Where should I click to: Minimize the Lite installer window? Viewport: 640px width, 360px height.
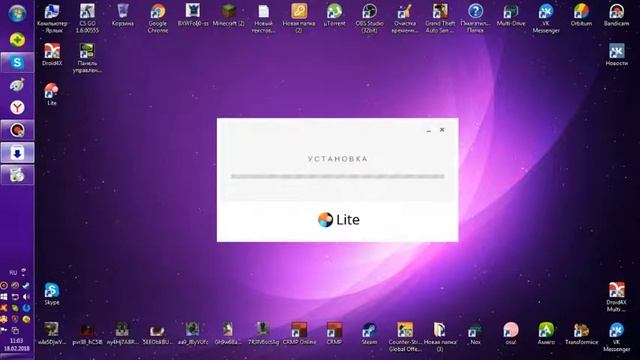(428, 130)
